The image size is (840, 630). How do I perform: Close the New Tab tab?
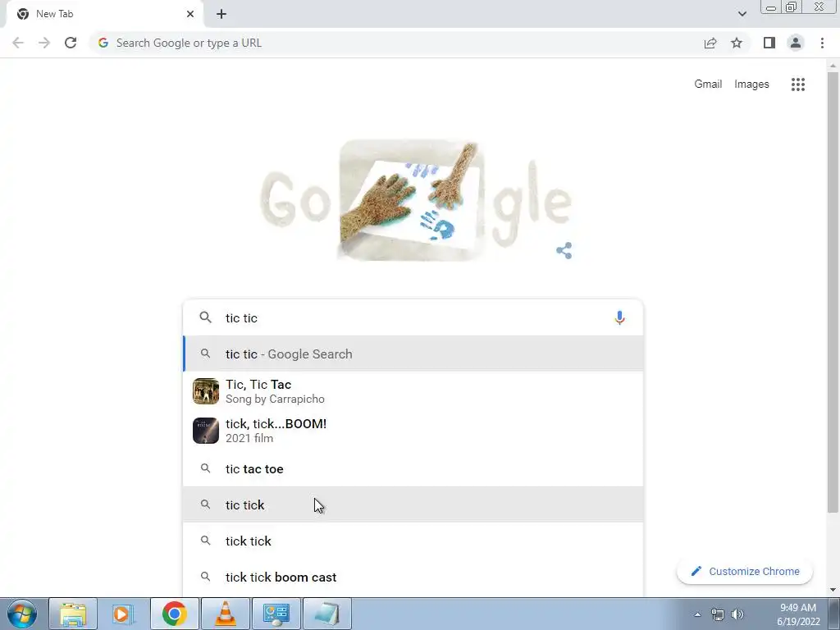(190, 14)
